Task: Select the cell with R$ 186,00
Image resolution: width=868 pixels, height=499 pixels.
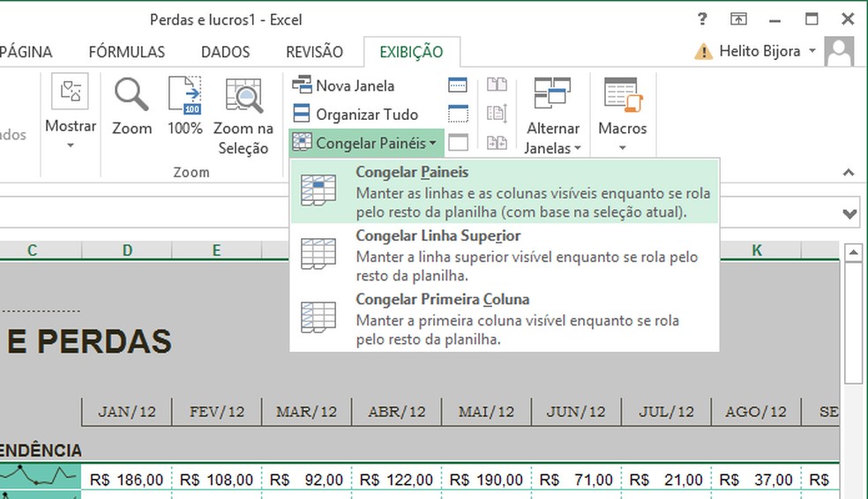Action: tap(127, 479)
